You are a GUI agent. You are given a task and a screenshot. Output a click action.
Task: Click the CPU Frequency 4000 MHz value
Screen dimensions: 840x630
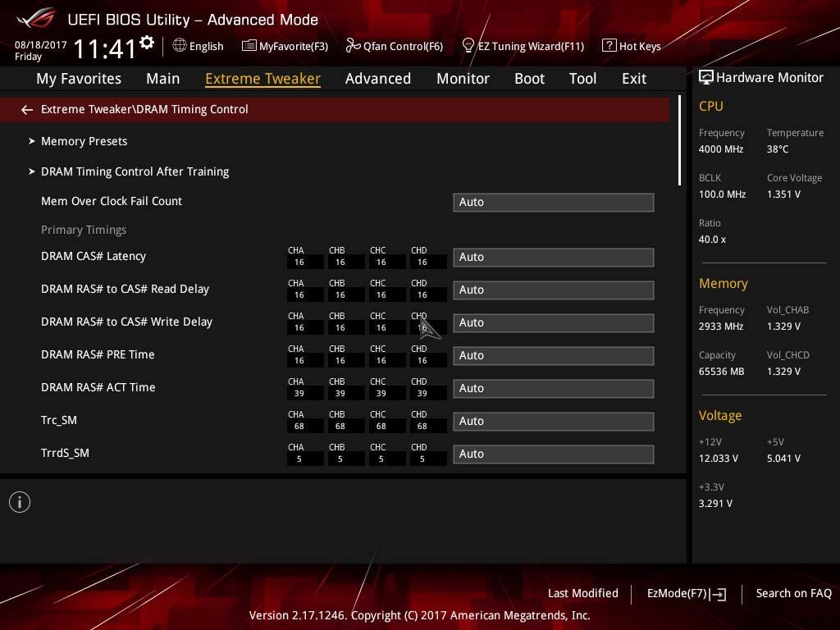point(721,149)
